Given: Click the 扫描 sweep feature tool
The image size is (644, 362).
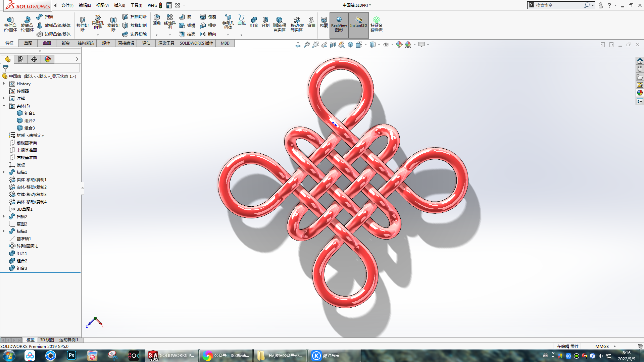Looking at the screenshot, I should click(x=45, y=16).
